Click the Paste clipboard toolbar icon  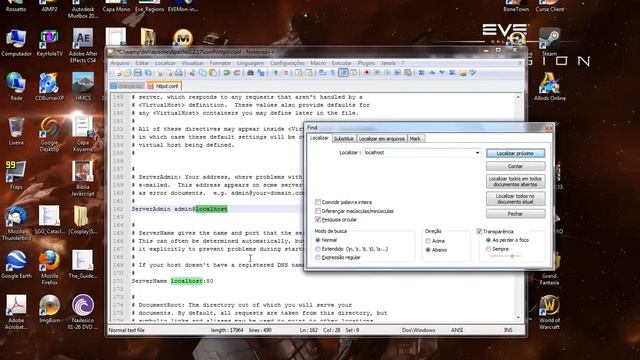click(x=213, y=73)
